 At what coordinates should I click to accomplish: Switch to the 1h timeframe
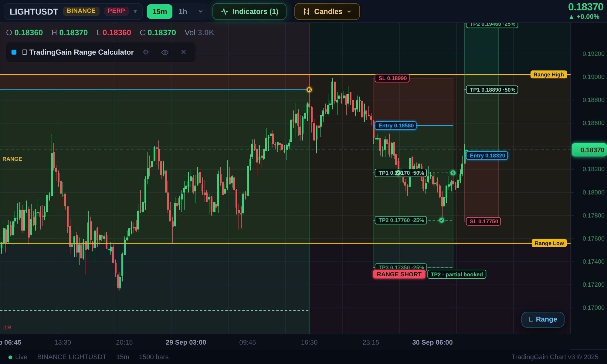pos(183,12)
